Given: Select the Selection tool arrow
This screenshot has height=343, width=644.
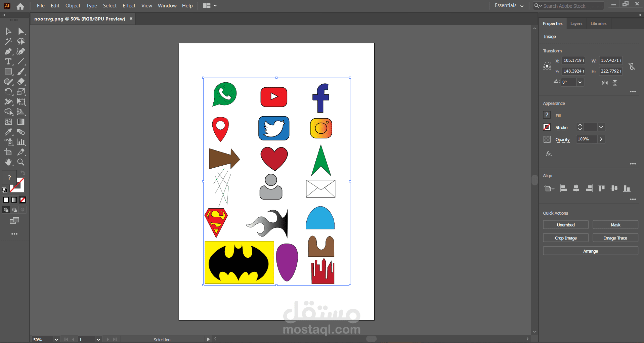Looking at the screenshot, I should (8, 31).
